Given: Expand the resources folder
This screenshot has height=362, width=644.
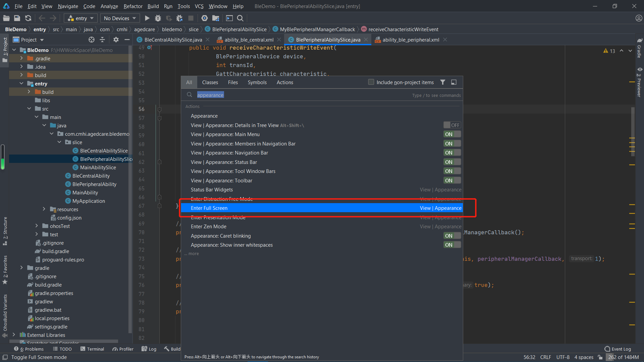Looking at the screenshot, I should [x=44, y=209].
